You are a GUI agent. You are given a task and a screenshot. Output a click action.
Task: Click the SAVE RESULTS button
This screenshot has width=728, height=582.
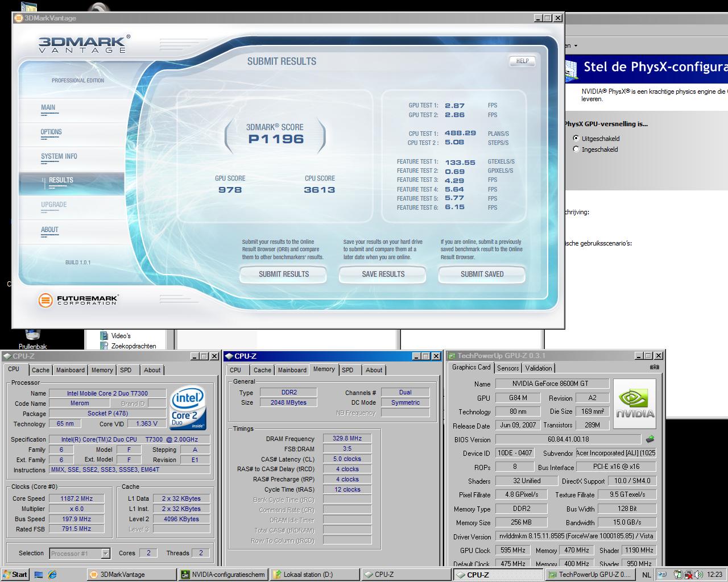tap(383, 275)
